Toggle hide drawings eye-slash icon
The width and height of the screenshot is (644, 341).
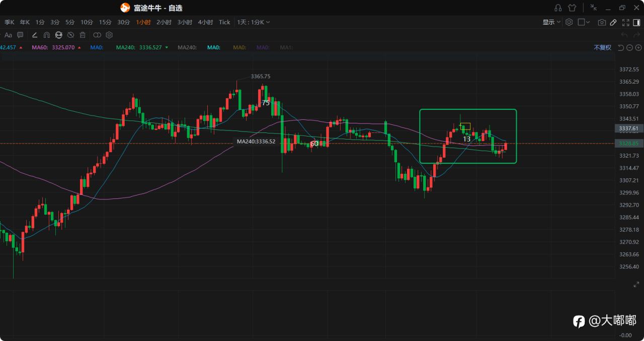point(71,35)
